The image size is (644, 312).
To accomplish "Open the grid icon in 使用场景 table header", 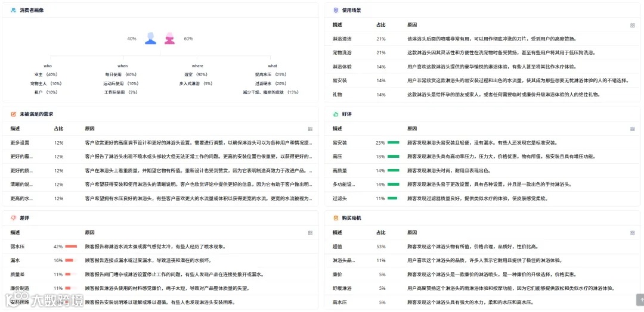I will coord(633,26).
